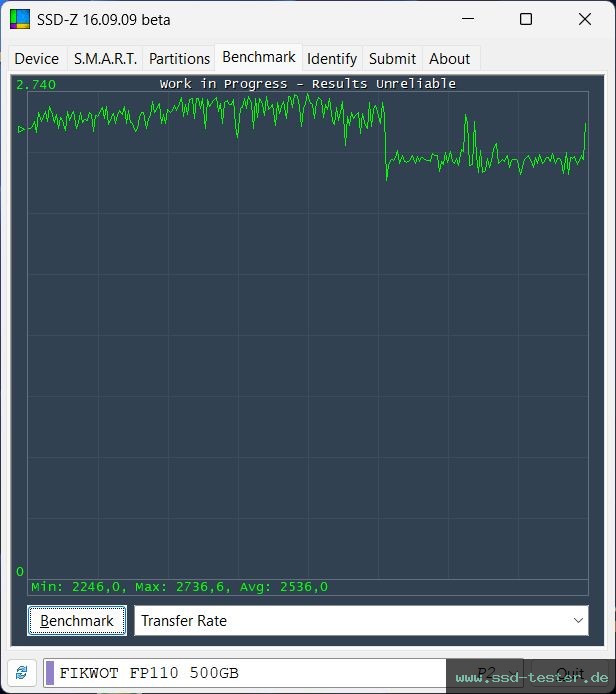616x694 pixels.
Task: Open the Identify tab
Action: coord(332,58)
